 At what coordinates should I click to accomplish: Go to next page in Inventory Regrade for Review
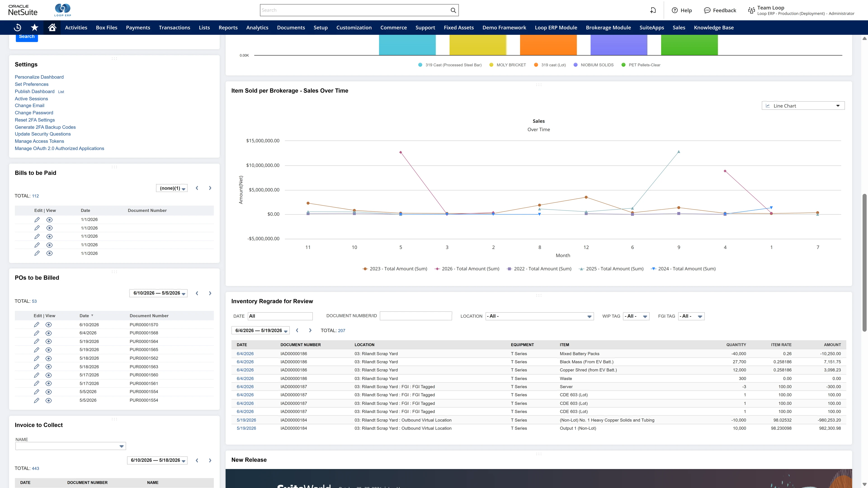(x=310, y=330)
